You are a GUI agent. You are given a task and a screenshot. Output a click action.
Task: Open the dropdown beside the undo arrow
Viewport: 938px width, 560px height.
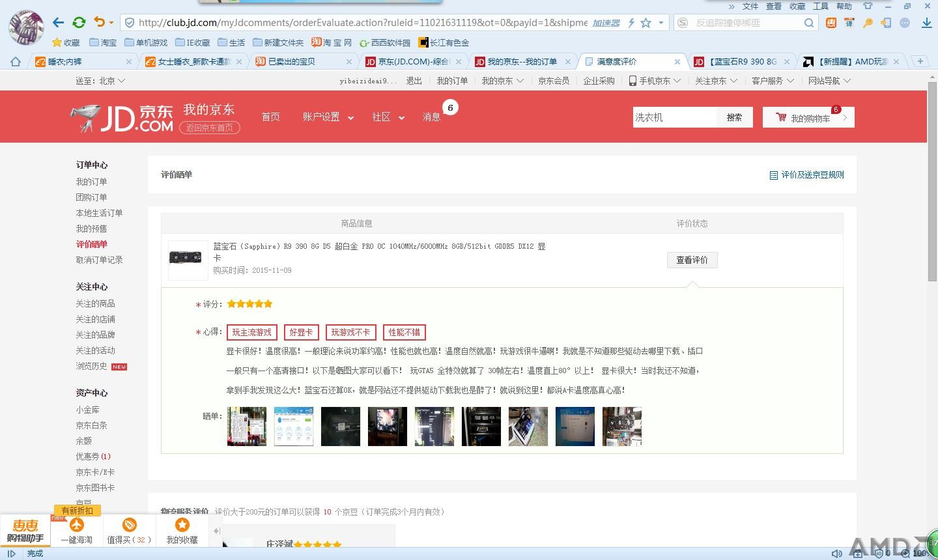[x=111, y=23]
